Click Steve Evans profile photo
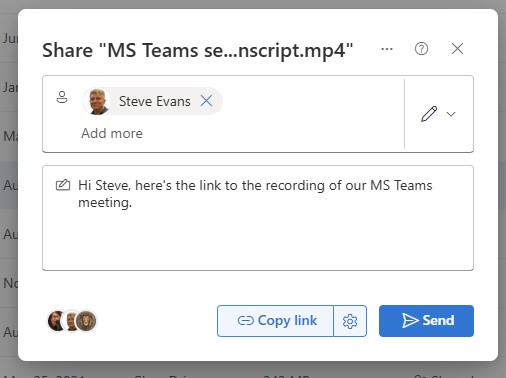 tap(97, 101)
